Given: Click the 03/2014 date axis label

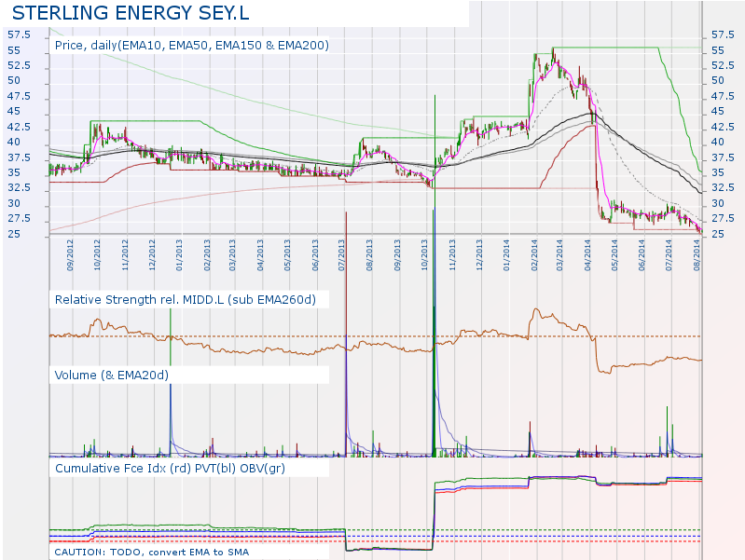Looking at the screenshot, I should coord(559,255).
